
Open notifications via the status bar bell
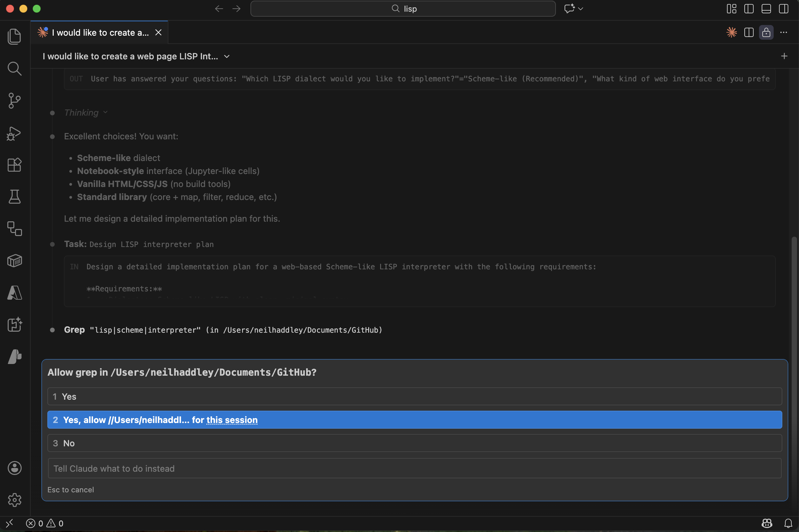pos(787,523)
